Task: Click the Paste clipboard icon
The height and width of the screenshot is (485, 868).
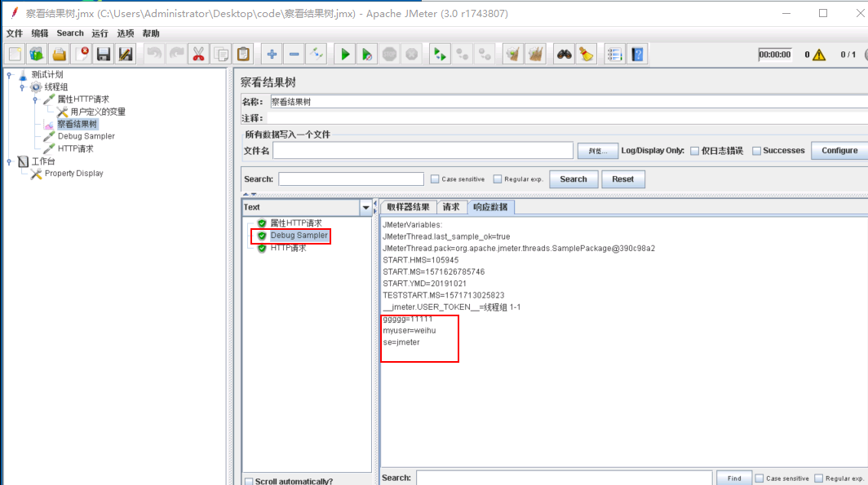Action: (243, 54)
